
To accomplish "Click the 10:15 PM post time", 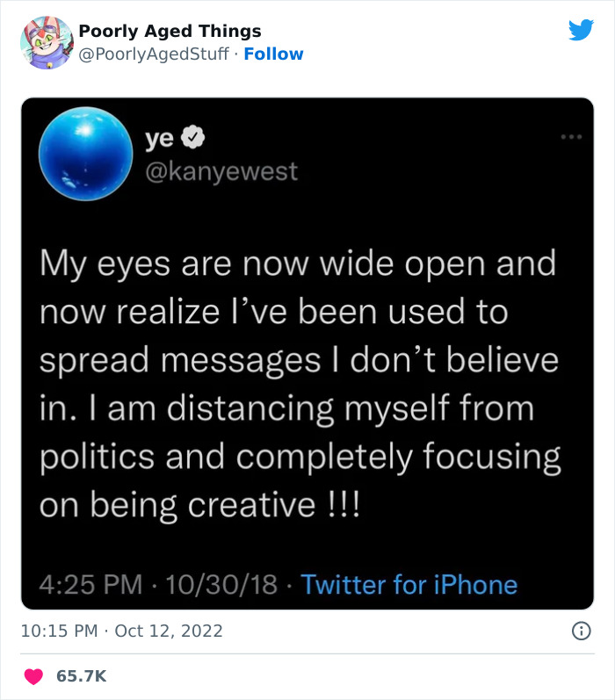I will click(x=57, y=631).
